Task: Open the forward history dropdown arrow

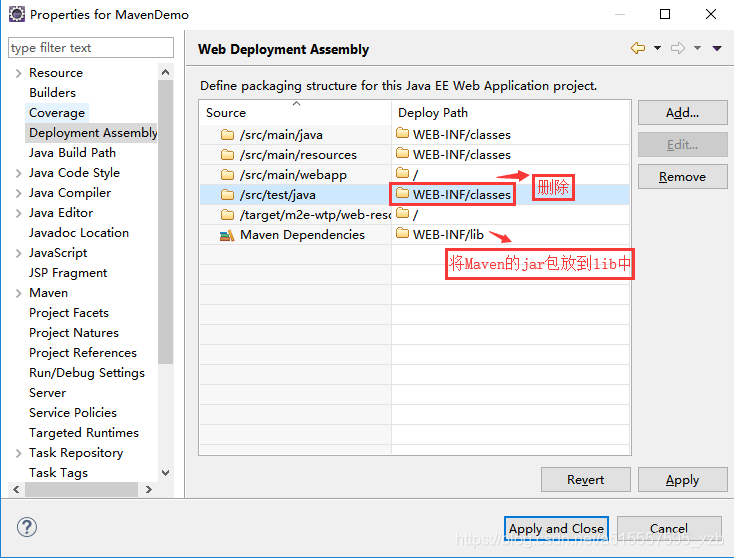Action: tap(697, 48)
